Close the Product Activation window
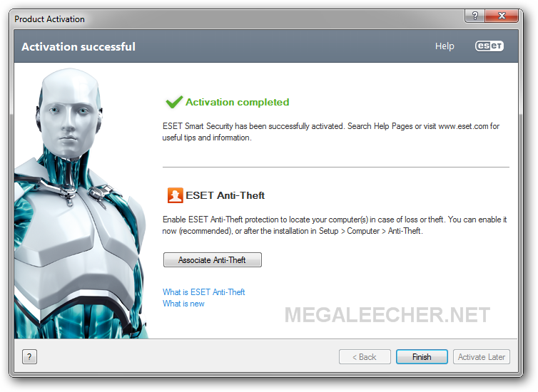Image resolution: width=538 pixels, height=392 pixels. (x=502, y=16)
